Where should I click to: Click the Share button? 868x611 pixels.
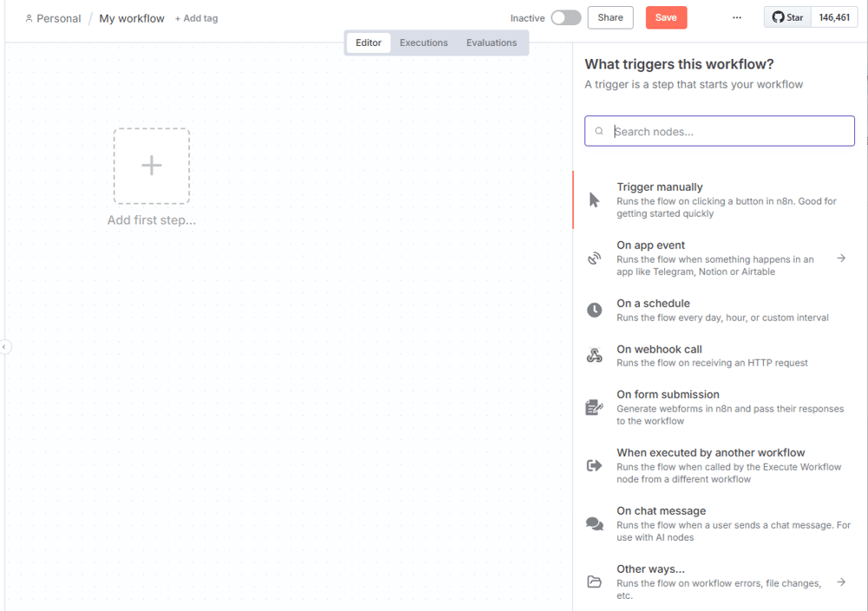[610, 17]
